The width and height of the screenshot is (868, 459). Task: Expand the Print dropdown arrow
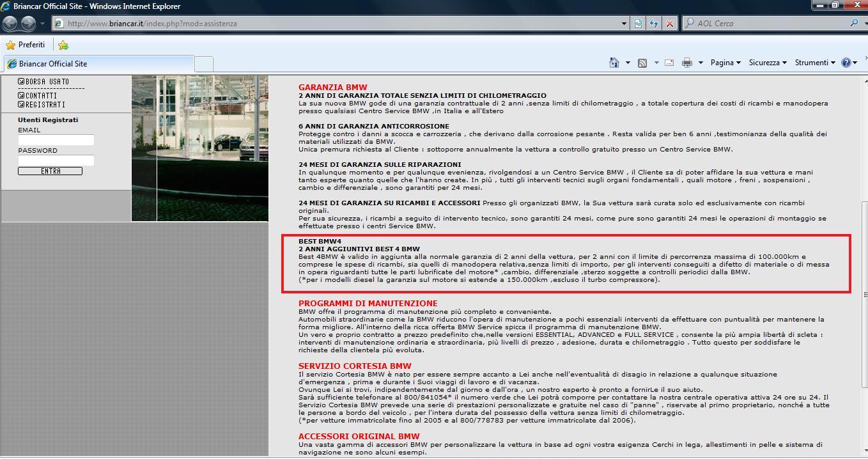click(701, 63)
